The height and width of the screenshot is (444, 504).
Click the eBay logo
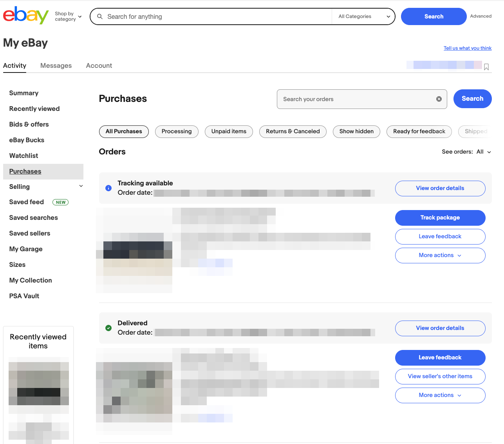point(26,16)
